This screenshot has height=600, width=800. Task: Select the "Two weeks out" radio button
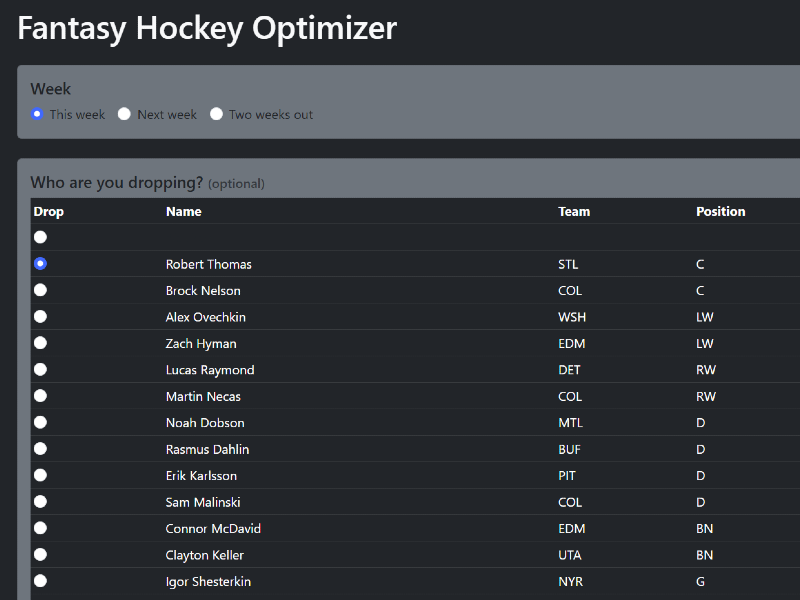[x=216, y=114]
